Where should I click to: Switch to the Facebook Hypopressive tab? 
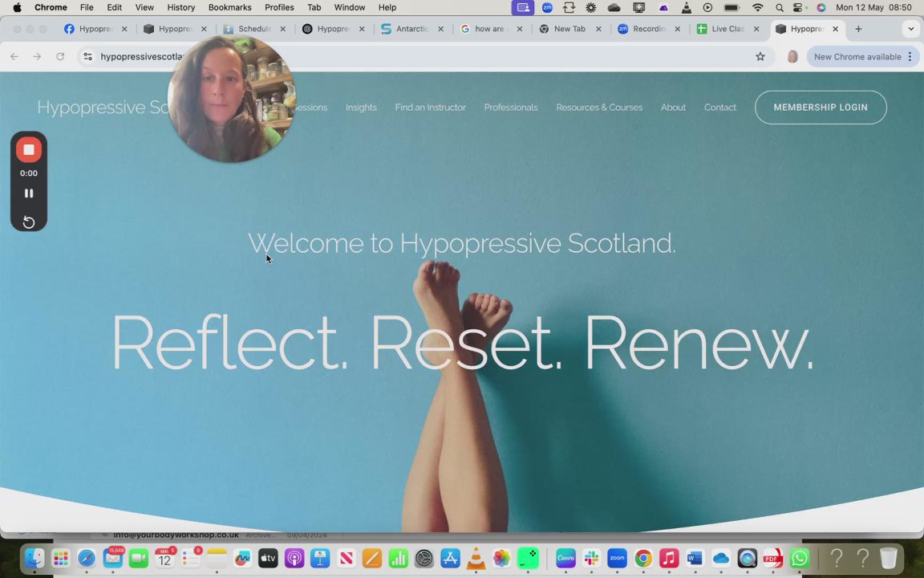(x=96, y=29)
